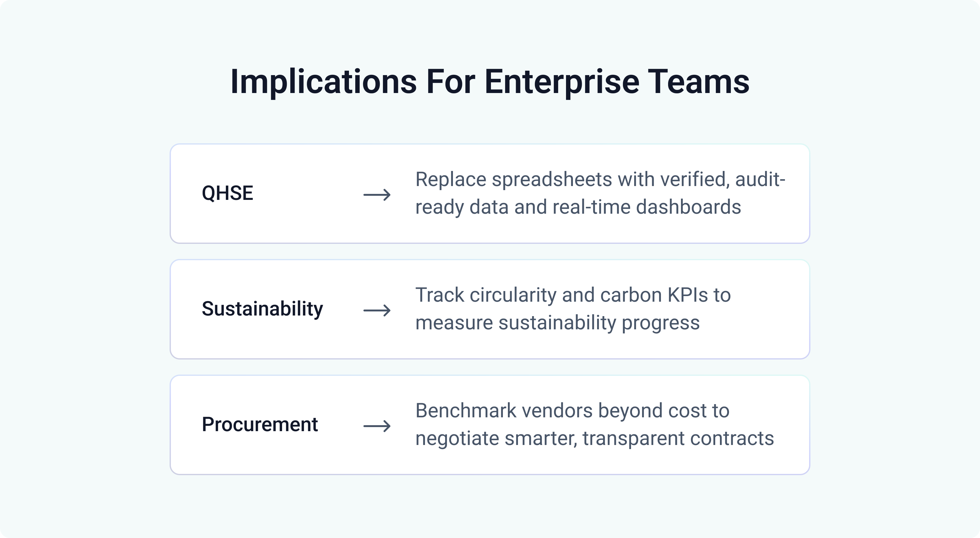Click the word Enterprise in the title
The image size is (980, 538).
coord(562,81)
